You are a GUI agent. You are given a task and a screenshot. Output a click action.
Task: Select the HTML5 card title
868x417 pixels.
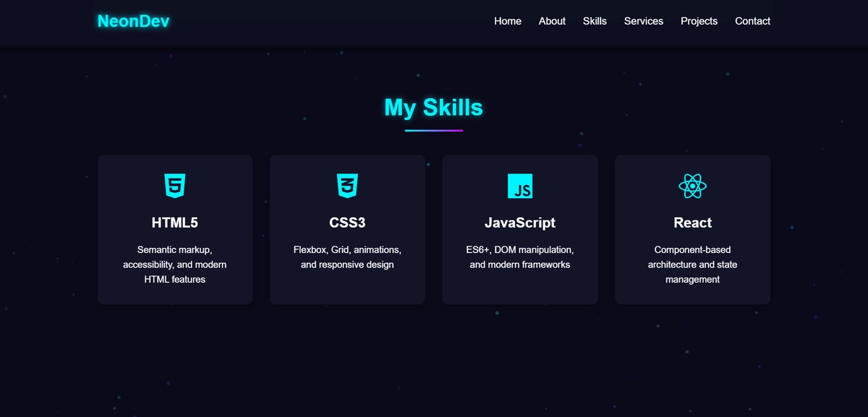point(174,223)
